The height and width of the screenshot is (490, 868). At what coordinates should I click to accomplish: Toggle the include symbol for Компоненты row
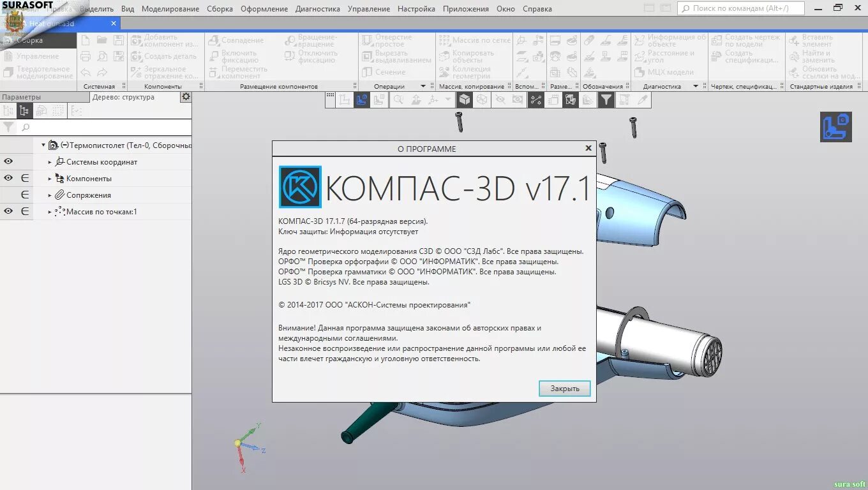25,179
